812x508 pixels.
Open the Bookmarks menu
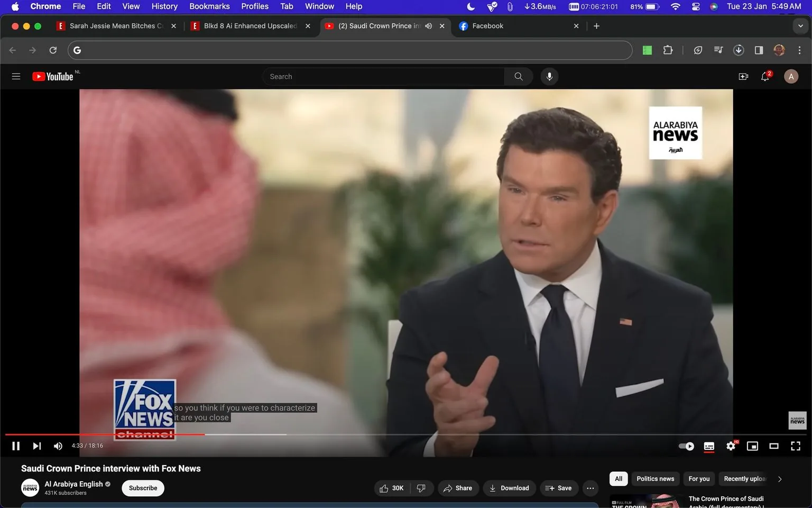click(209, 6)
